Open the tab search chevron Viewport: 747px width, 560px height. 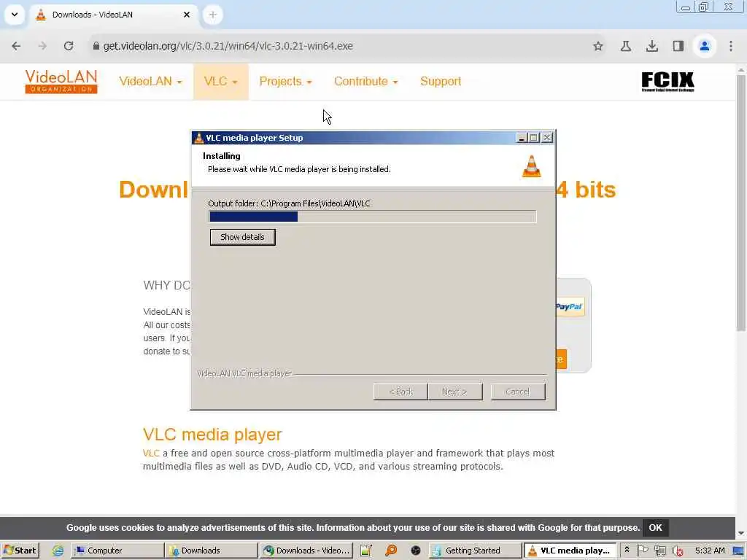(15, 15)
